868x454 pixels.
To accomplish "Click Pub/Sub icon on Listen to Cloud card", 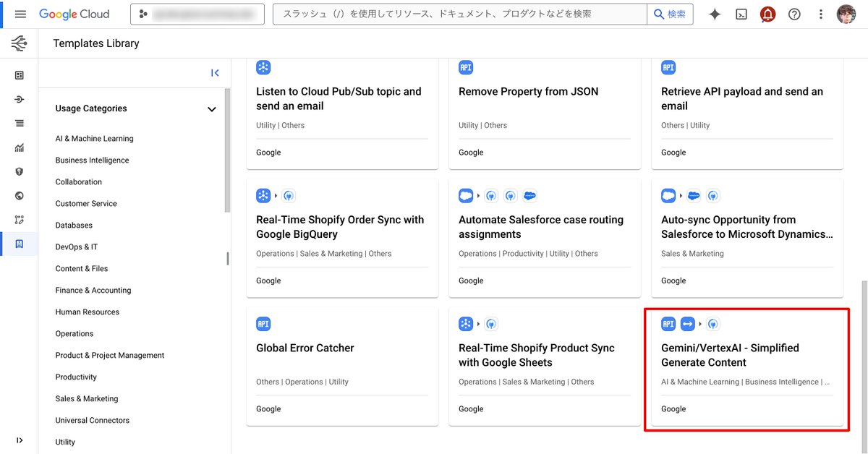I will coord(263,67).
